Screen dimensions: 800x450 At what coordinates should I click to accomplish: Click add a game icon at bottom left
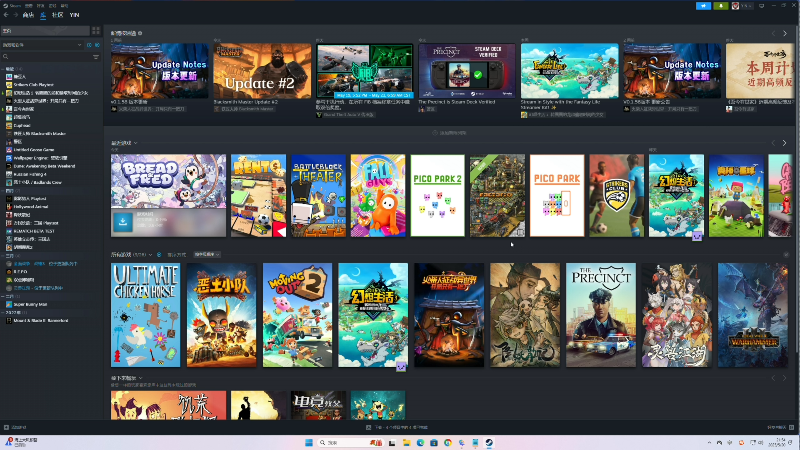6,428
